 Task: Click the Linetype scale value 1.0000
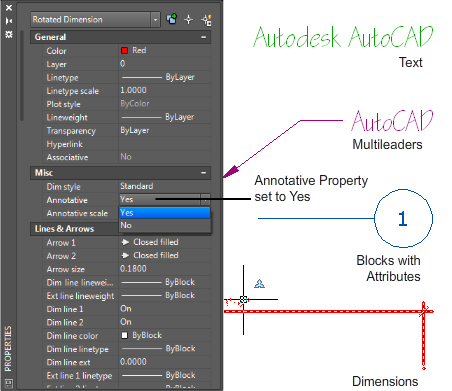pyautogui.click(x=165, y=90)
